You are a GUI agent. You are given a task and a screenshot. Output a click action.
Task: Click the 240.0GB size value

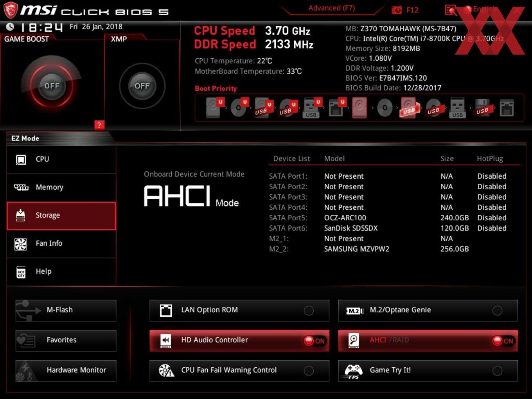coord(455,218)
